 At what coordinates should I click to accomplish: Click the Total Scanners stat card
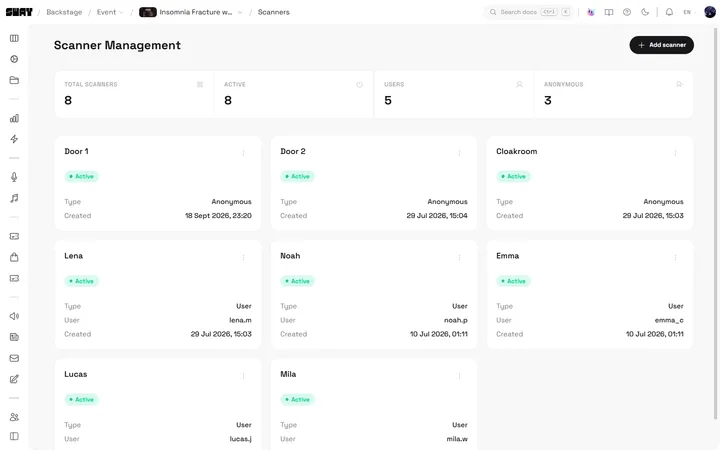[x=134, y=94]
